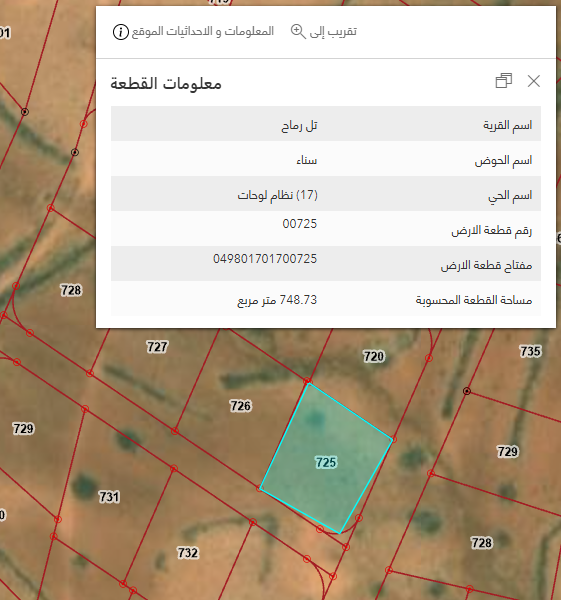Click the اسم الحي label
The image size is (561, 600).
510,196
